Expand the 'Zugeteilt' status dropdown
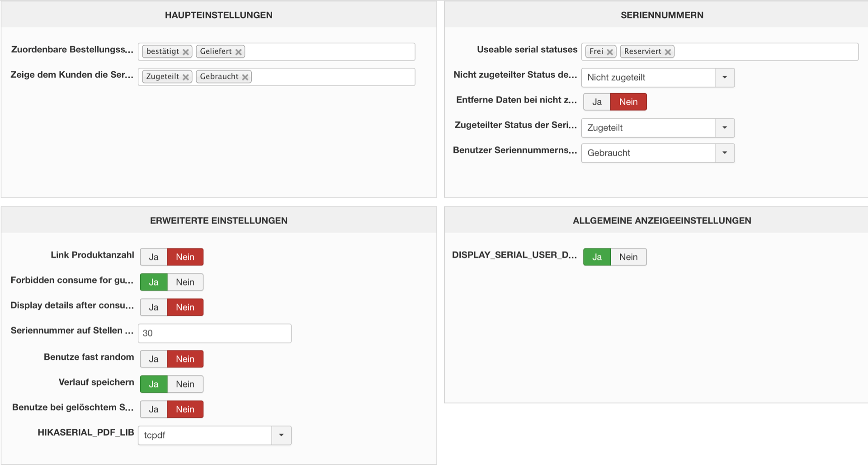This screenshot has height=469, width=868. point(725,128)
